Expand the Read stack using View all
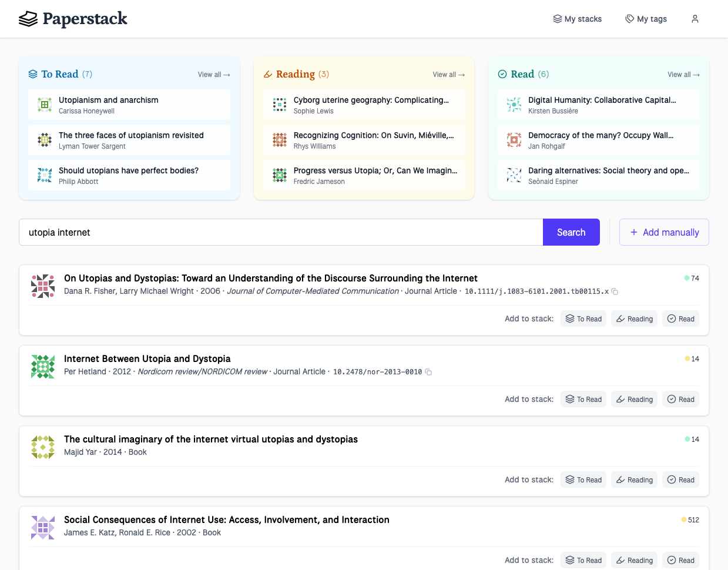The height and width of the screenshot is (570, 728). (x=683, y=75)
